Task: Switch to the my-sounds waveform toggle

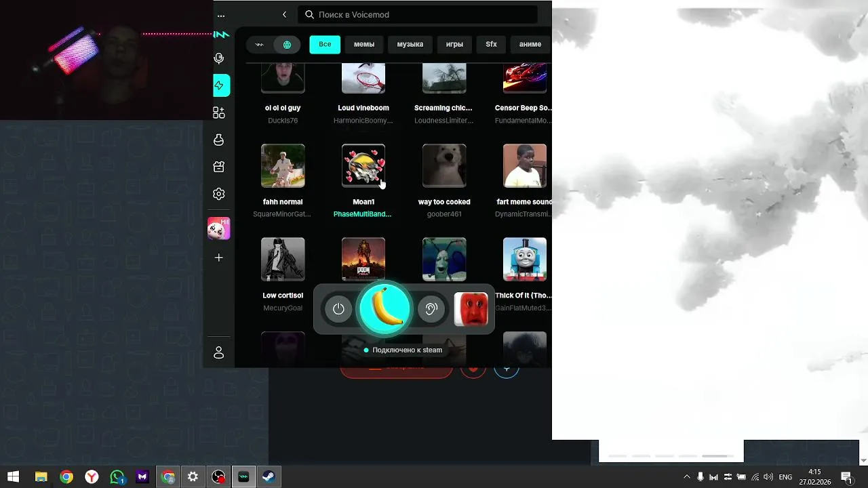Action: [259, 45]
